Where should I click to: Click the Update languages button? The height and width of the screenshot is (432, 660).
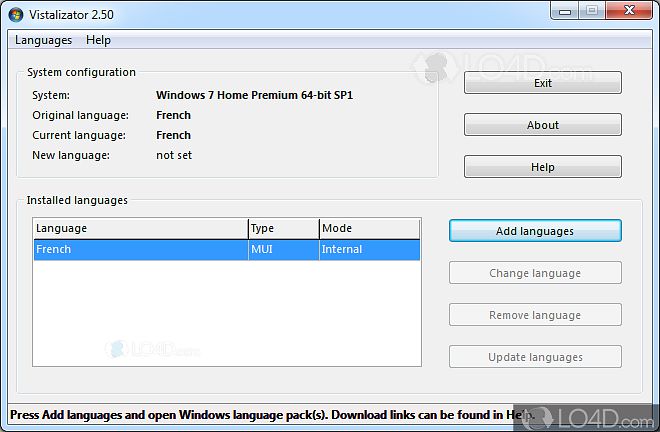(535, 357)
